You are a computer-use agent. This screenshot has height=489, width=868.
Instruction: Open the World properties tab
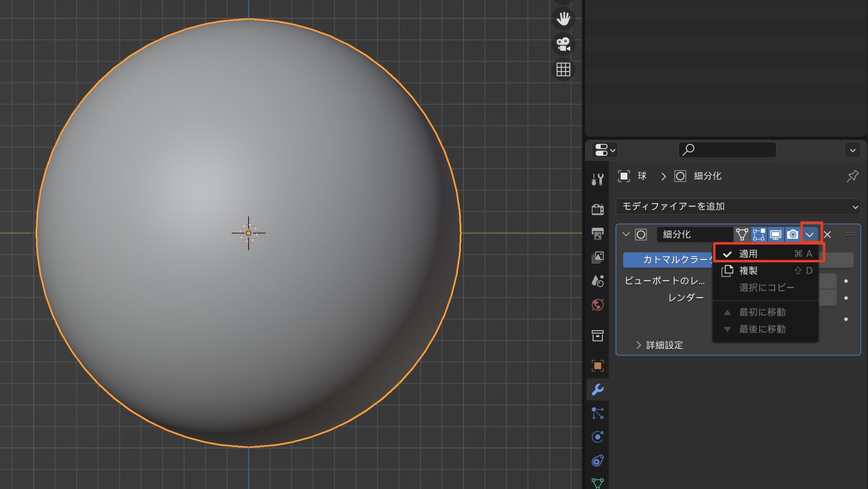point(598,305)
